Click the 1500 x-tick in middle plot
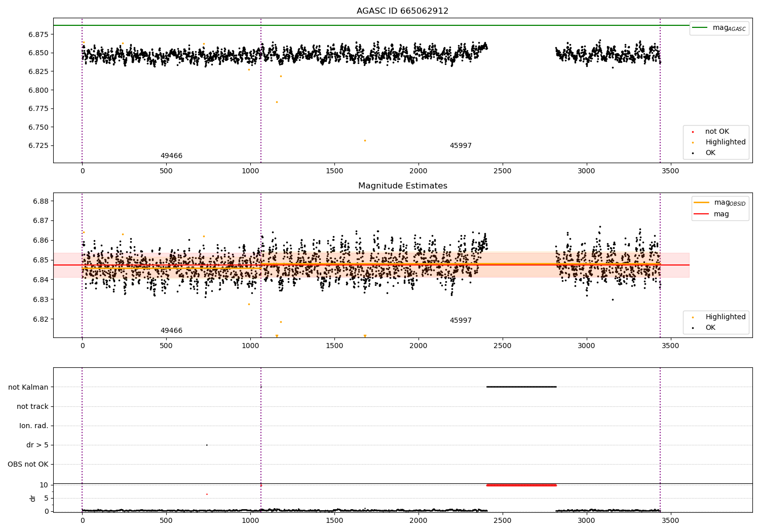 (x=334, y=346)
